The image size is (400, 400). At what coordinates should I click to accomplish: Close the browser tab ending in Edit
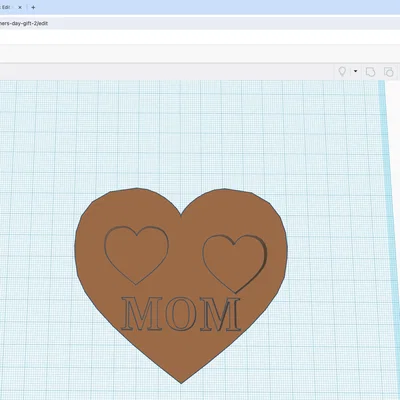point(20,7)
